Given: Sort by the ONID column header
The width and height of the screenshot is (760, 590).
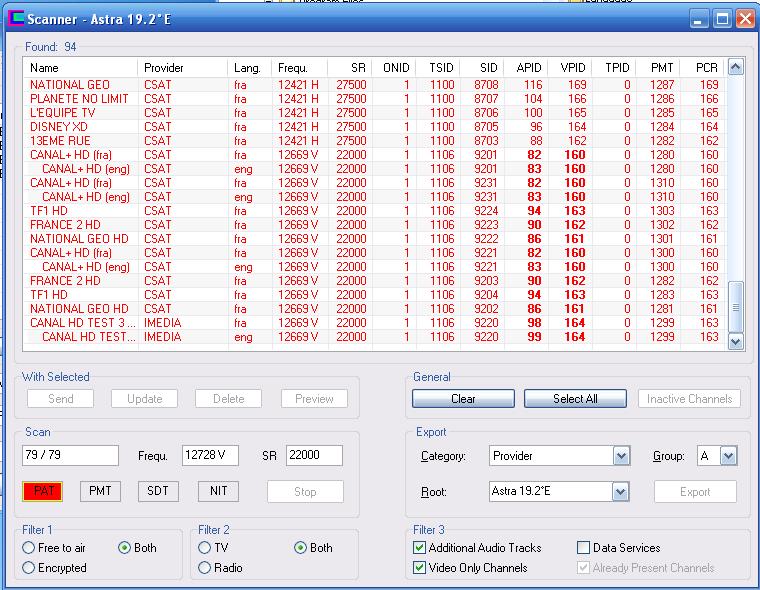Looking at the screenshot, I should click(394, 68).
